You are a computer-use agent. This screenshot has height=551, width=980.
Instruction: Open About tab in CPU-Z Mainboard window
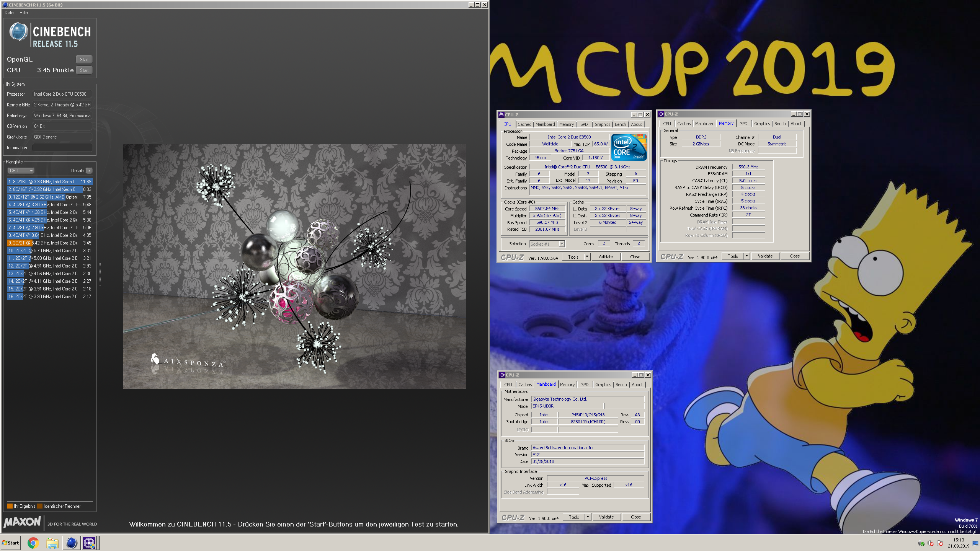[x=637, y=385]
